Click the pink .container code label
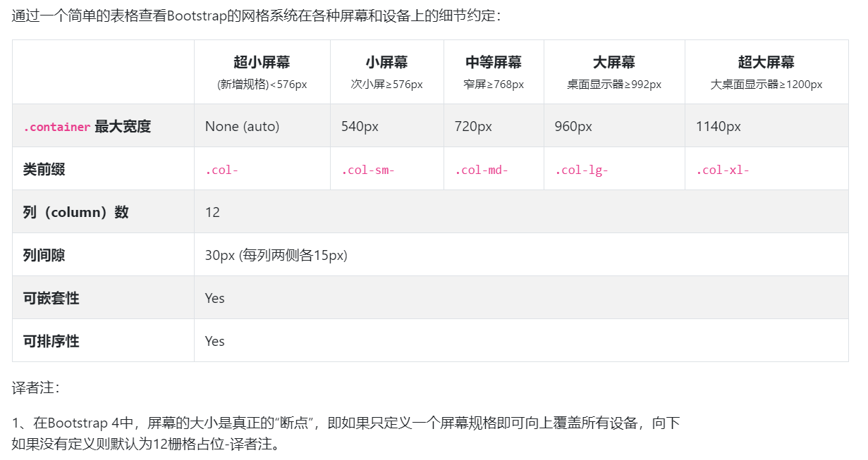This screenshot has width=868, height=460. (56, 128)
